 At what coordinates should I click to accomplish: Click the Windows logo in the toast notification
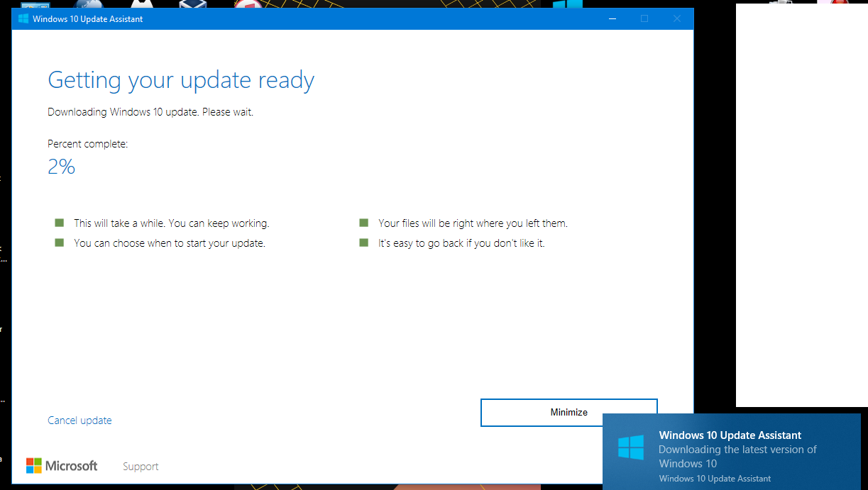630,447
